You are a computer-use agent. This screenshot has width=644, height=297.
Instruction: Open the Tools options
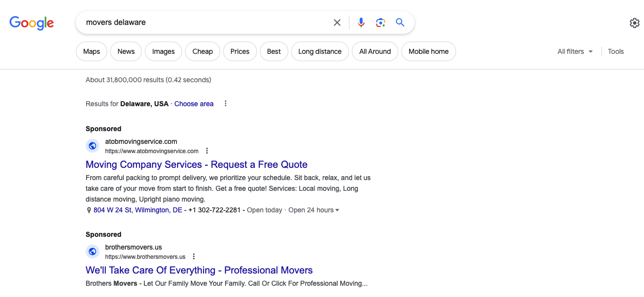coord(616,51)
